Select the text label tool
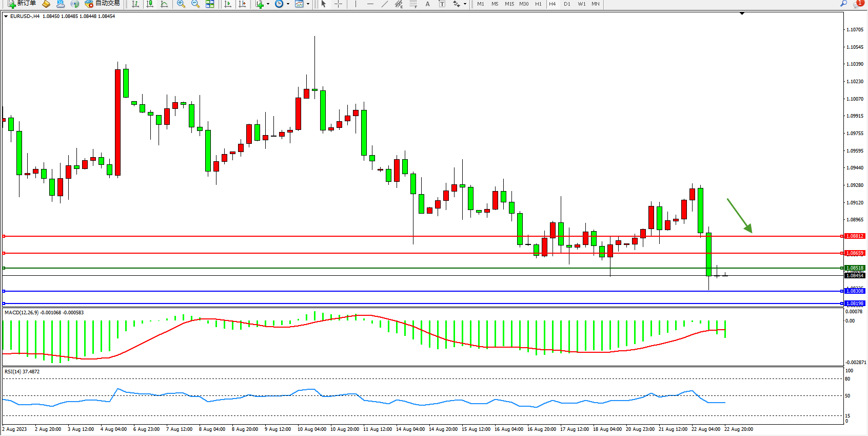 [x=442, y=4]
